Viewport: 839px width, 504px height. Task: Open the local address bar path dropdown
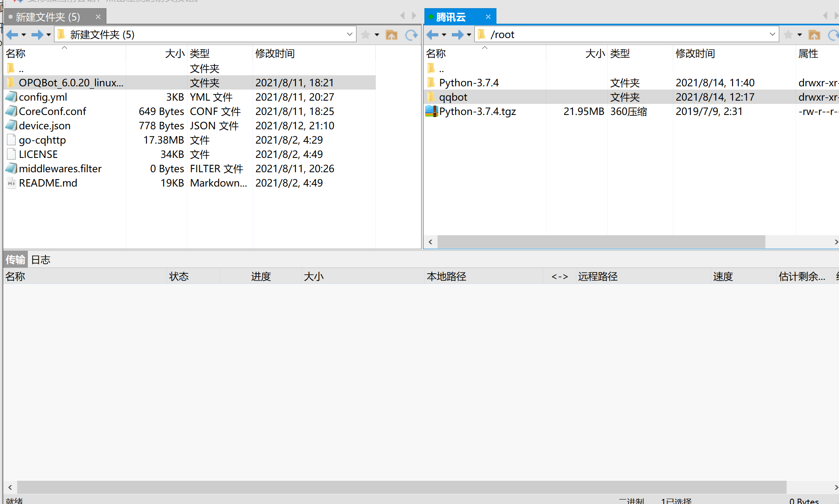pyautogui.click(x=349, y=34)
